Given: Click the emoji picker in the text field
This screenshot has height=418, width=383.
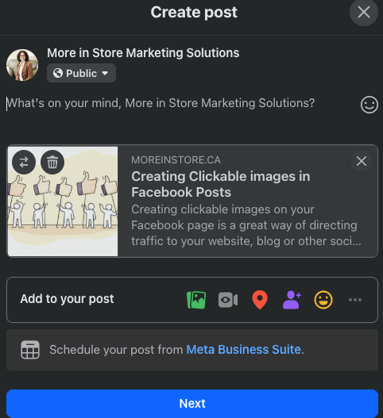Looking at the screenshot, I should (x=369, y=105).
